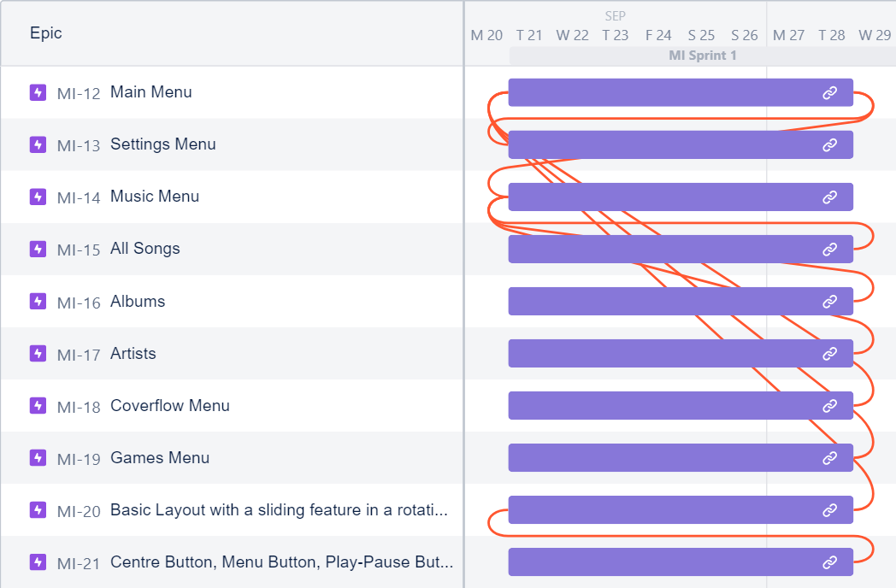Click the MI-20 Basic Layout timeline bar

pos(681,509)
